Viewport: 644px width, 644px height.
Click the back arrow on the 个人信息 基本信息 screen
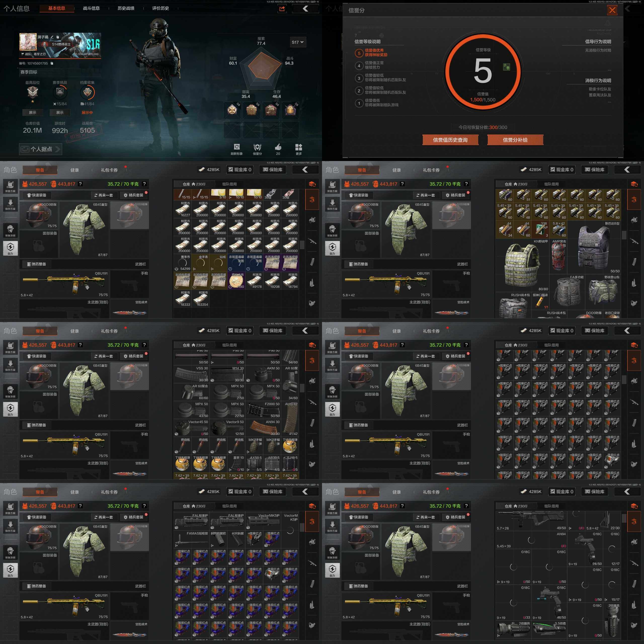click(305, 9)
